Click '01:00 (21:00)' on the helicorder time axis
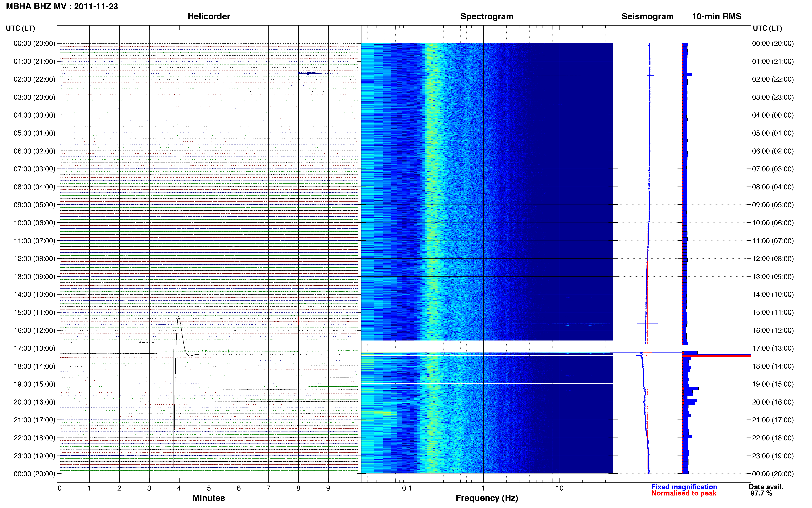This screenshot has width=812, height=508. [x=34, y=62]
